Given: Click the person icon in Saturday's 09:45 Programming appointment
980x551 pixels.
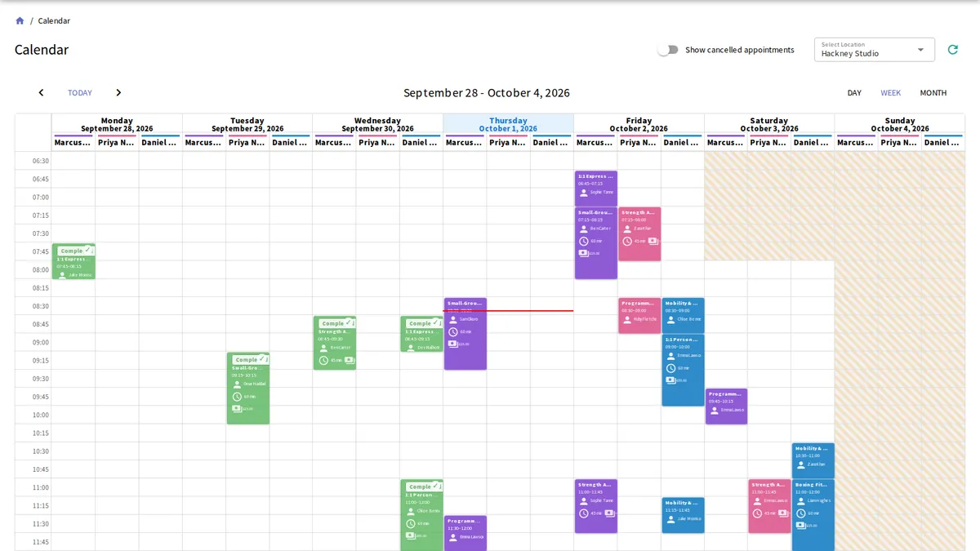Looking at the screenshot, I should coord(714,410).
